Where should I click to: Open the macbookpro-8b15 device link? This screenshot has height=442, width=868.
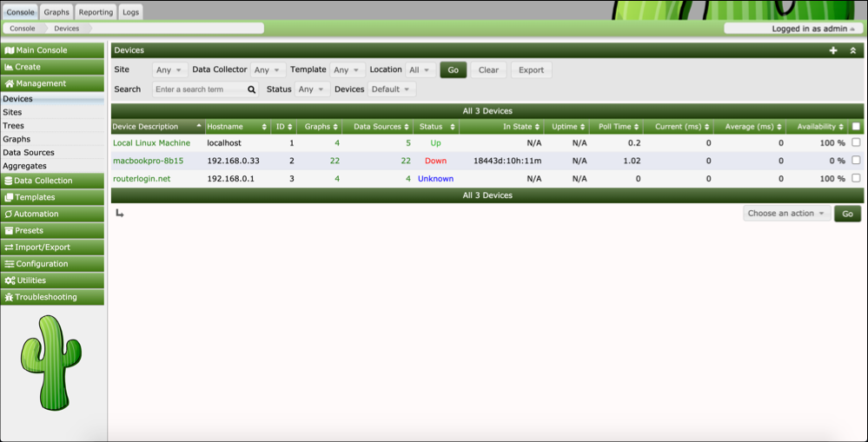[x=149, y=161]
